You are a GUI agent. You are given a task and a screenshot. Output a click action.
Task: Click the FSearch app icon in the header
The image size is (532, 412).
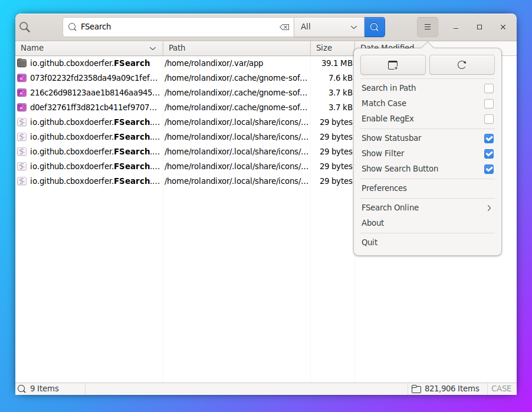tap(24, 27)
